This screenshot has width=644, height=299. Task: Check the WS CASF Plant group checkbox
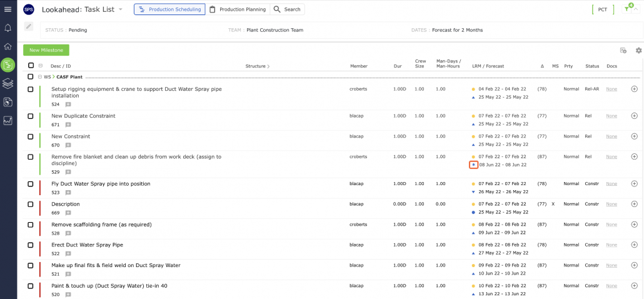point(31,77)
